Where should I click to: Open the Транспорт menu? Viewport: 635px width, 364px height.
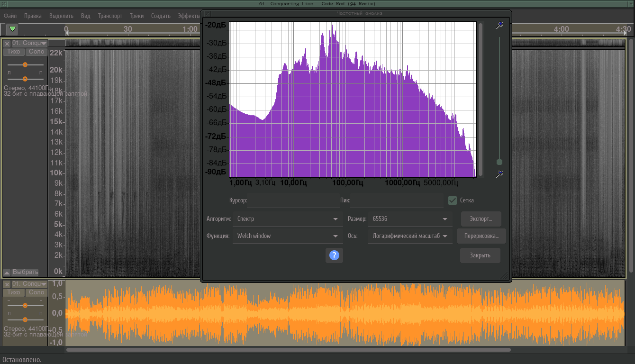click(110, 16)
